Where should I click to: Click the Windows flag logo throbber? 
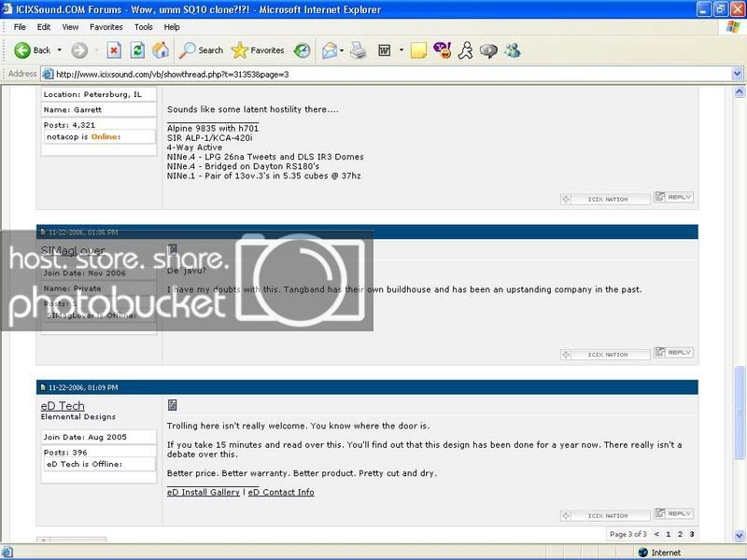[733, 27]
